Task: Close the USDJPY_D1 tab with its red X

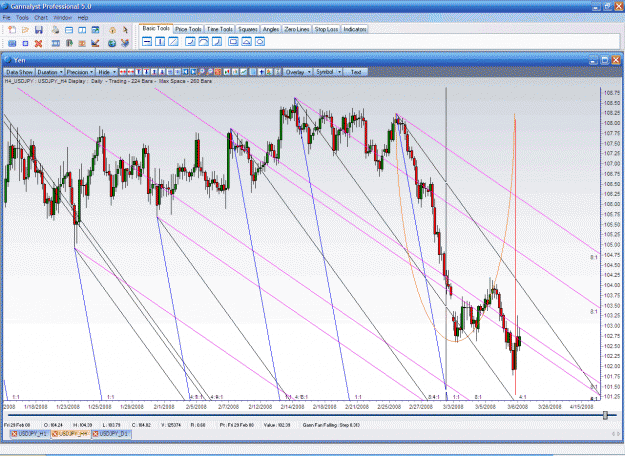Action: (x=95, y=434)
